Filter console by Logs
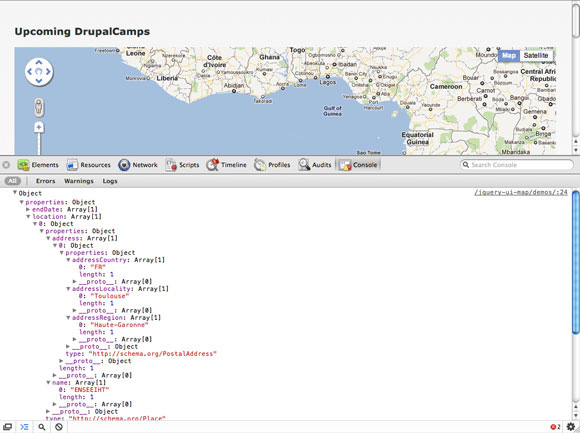The image size is (580, 433). tap(109, 181)
